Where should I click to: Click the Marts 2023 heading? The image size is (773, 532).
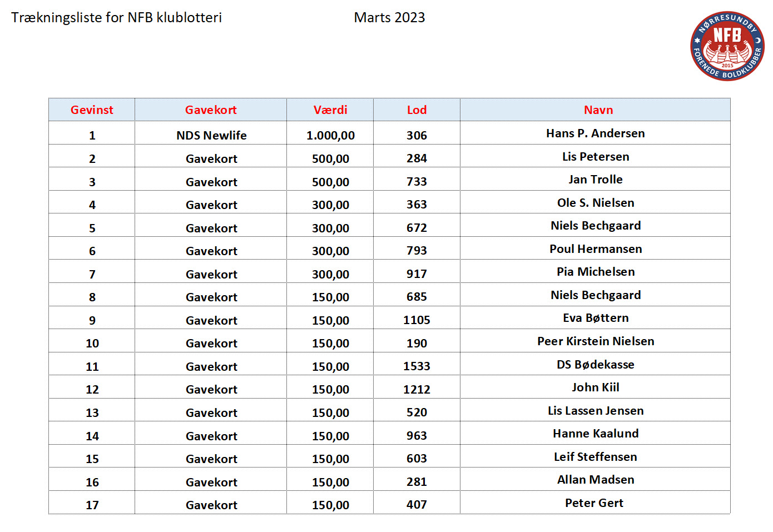pyautogui.click(x=389, y=18)
